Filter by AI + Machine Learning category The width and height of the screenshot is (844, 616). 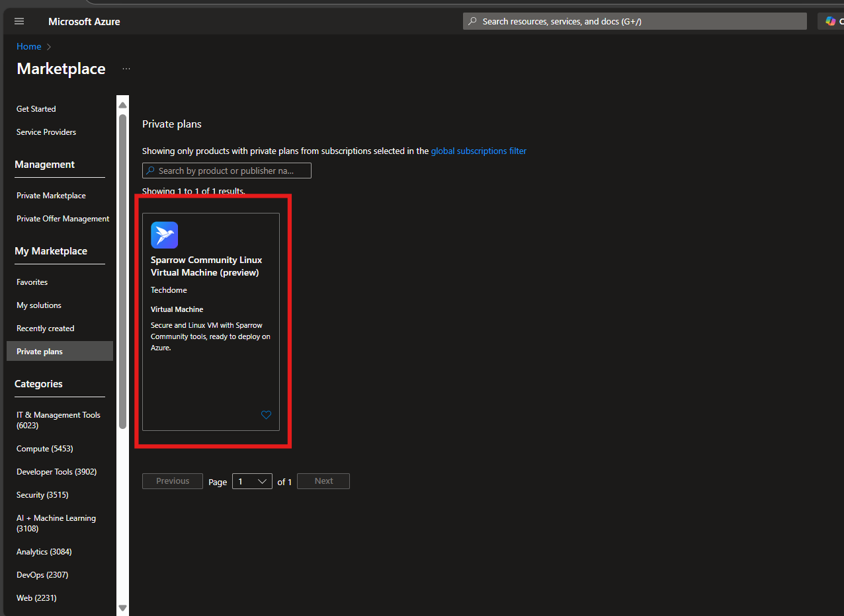(x=56, y=523)
